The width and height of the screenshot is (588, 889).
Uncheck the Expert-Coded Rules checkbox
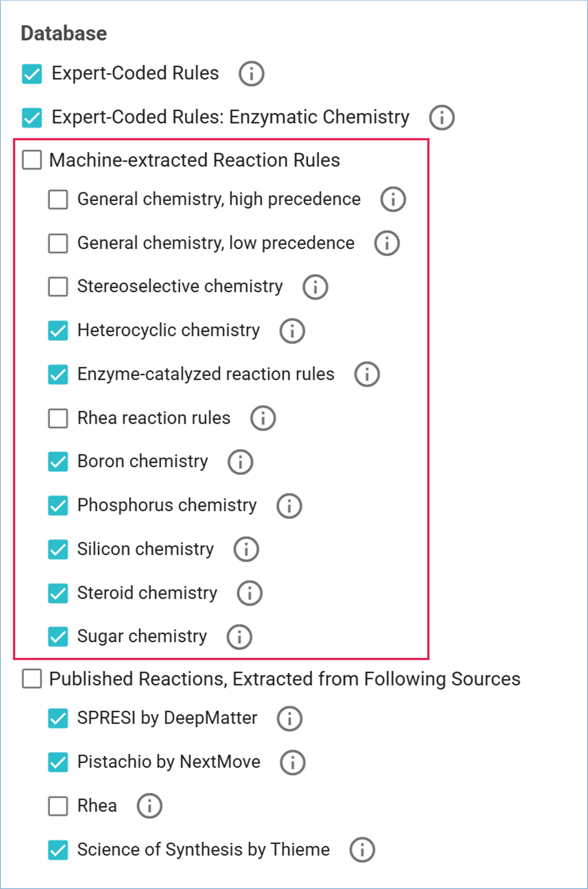point(32,74)
